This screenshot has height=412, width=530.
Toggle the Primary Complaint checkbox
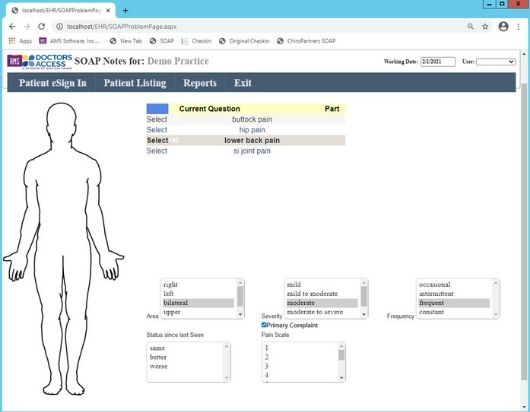264,325
